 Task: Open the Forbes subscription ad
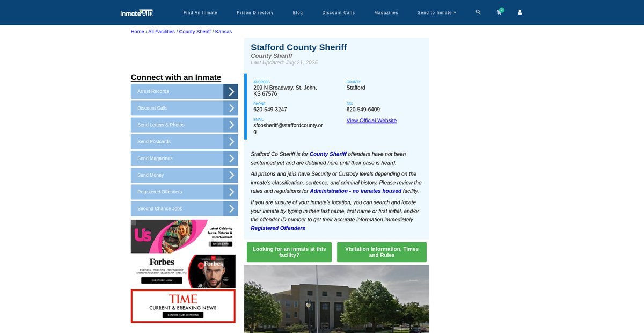click(183, 271)
